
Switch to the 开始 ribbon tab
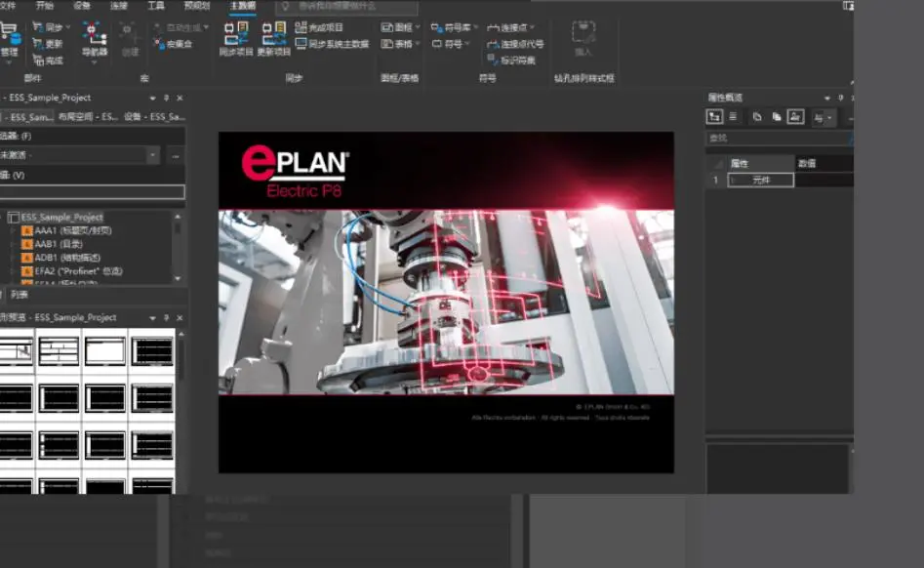(45, 6)
